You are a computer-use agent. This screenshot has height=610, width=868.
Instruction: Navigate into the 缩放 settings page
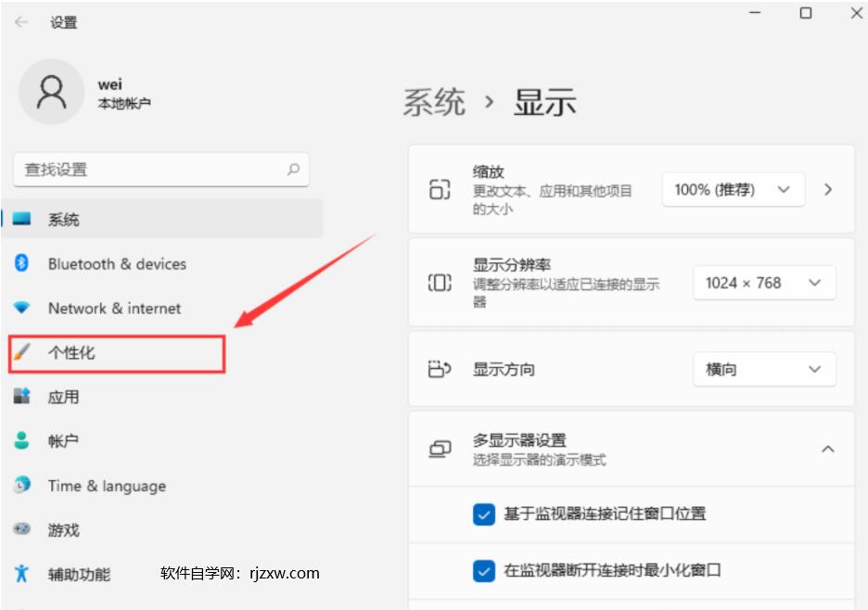(827, 189)
